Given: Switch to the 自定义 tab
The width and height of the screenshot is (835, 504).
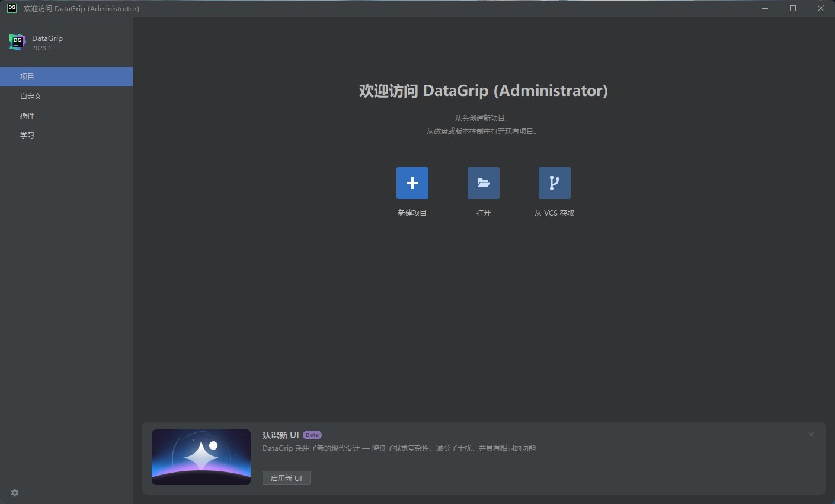Looking at the screenshot, I should click(x=66, y=96).
